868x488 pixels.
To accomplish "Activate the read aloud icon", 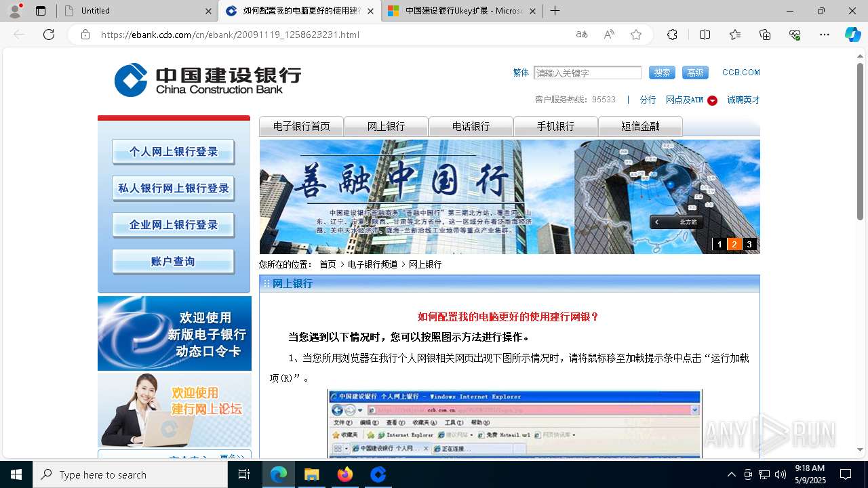I will point(609,35).
